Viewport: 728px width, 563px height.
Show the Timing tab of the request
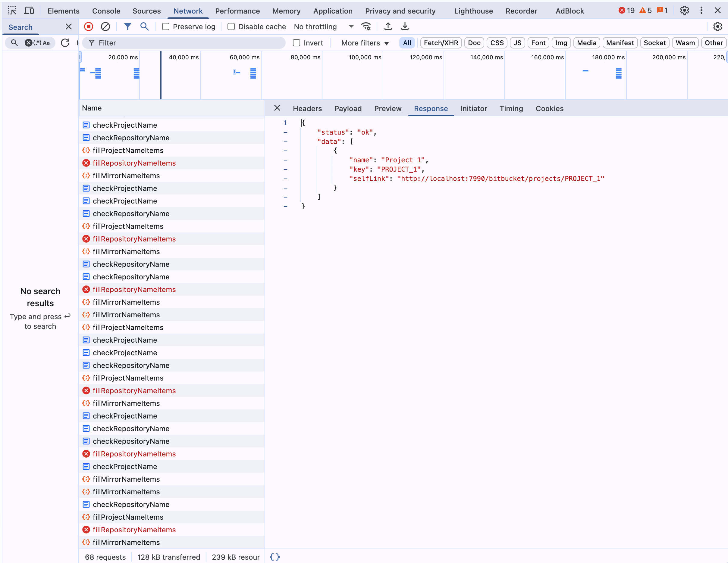pyautogui.click(x=511, y=109)
